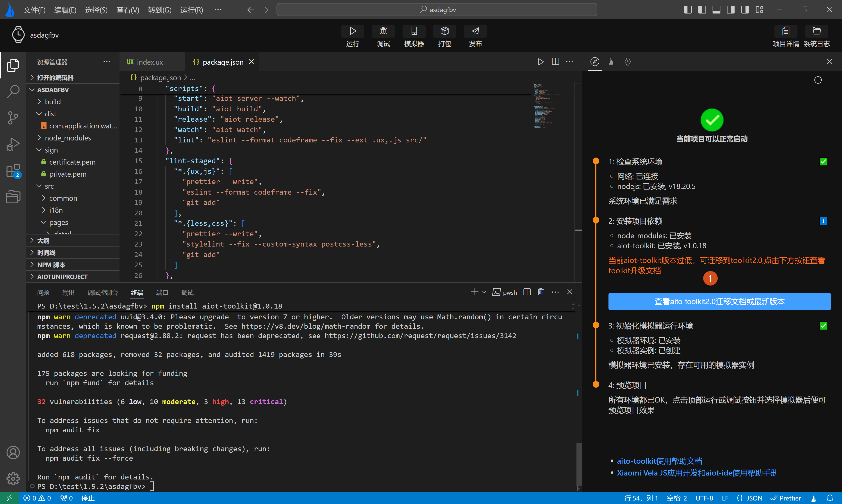Expand the 时间线 timeline section

coord(73,253)
